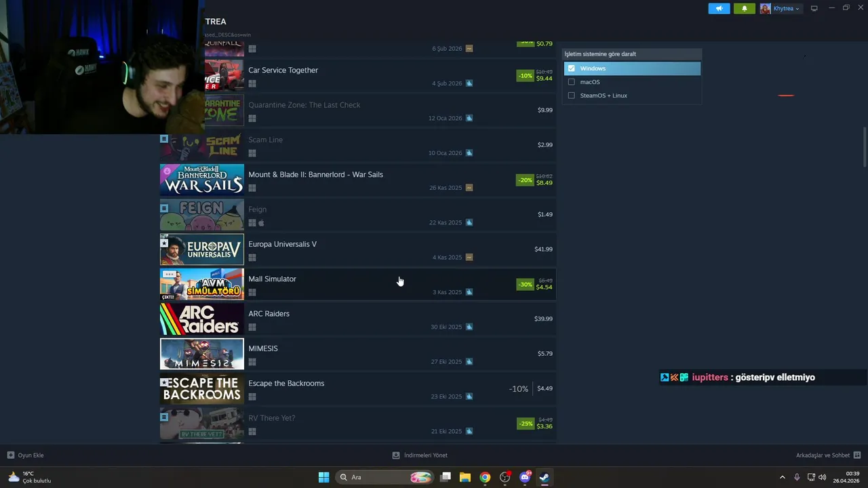Click the positive review thumb on ARC Raiders row
The width and height of the screenshot is (868, 488).
coord(469,327)
